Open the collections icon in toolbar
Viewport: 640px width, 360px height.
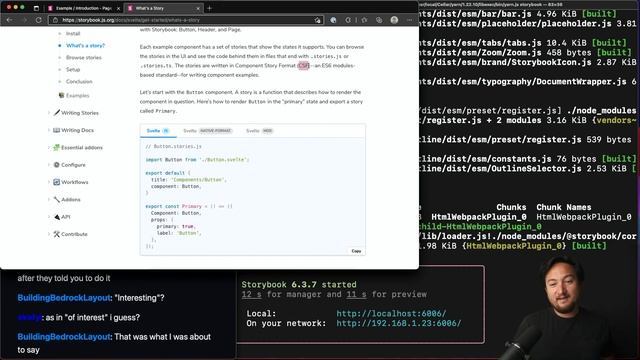point(379,20)
